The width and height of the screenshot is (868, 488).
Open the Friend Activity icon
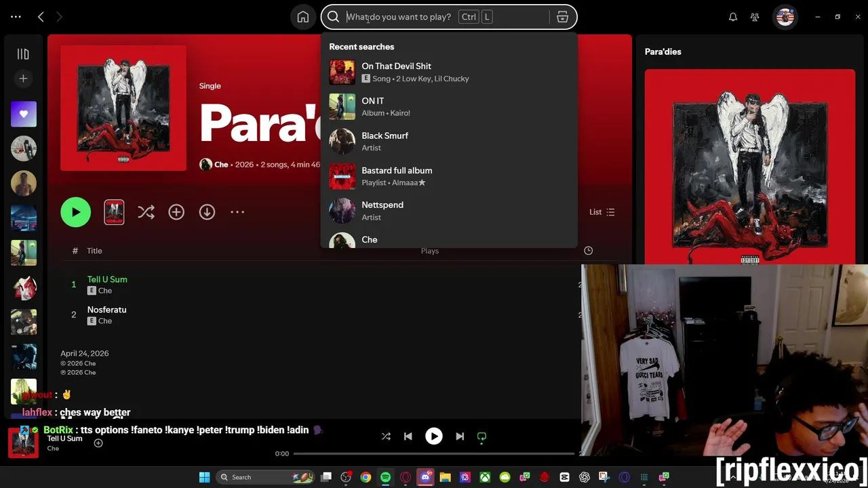click(755, 17)
